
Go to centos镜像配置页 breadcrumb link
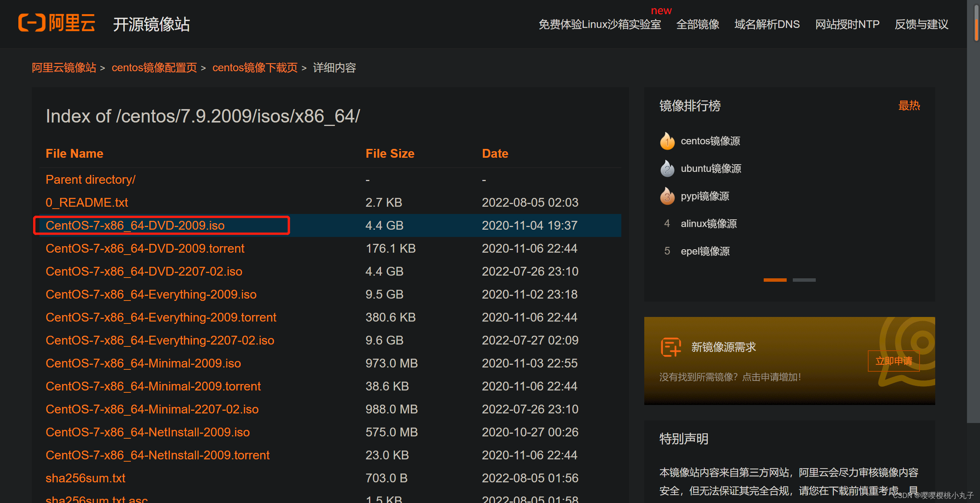pyautogui.click(x=154, y=68)
